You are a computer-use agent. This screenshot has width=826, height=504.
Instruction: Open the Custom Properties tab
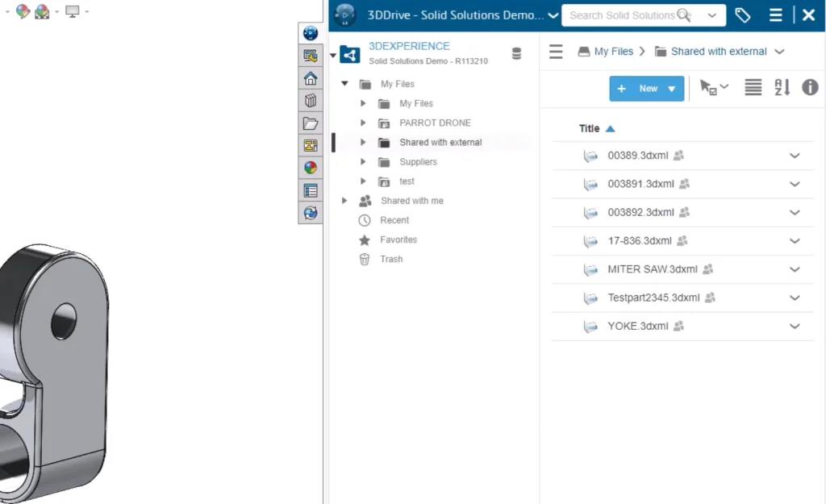(x=311, y=190)
